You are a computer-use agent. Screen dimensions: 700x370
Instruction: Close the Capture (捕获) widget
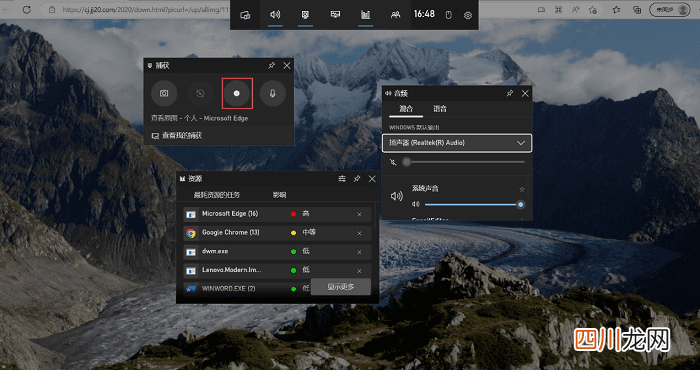287,66
